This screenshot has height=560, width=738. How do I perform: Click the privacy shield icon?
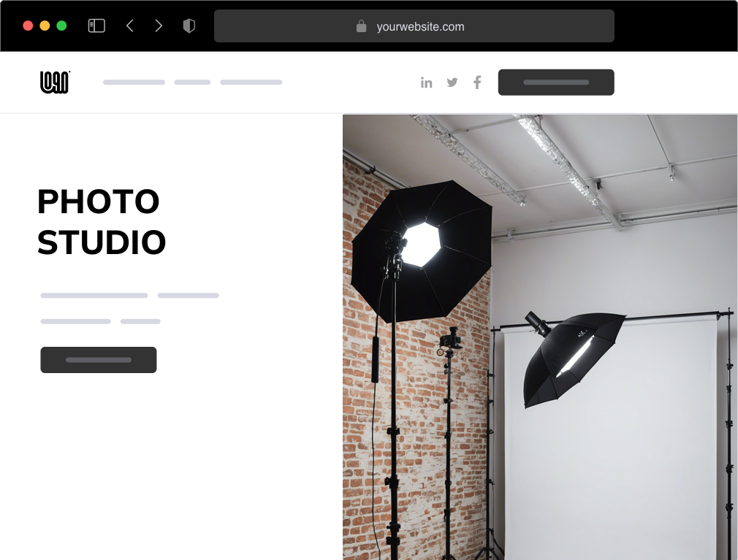(x=189, y=25)
